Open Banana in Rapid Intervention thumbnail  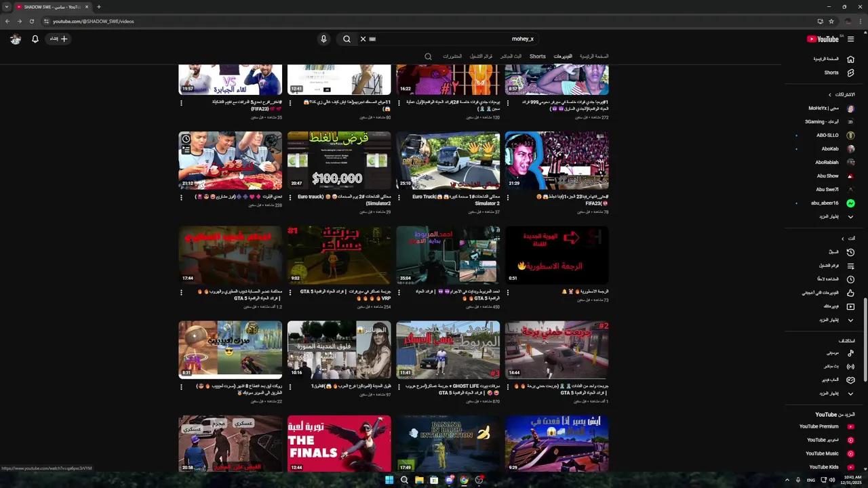tap(448, 444)
